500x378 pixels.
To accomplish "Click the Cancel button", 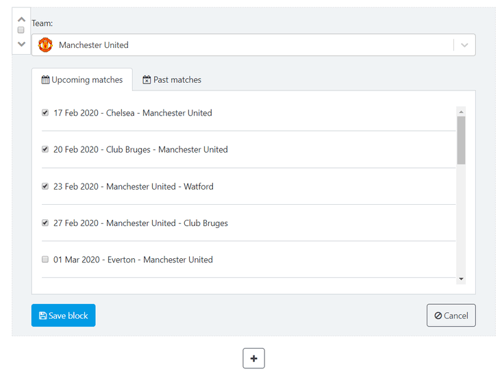I will click(x=451, y=315).
